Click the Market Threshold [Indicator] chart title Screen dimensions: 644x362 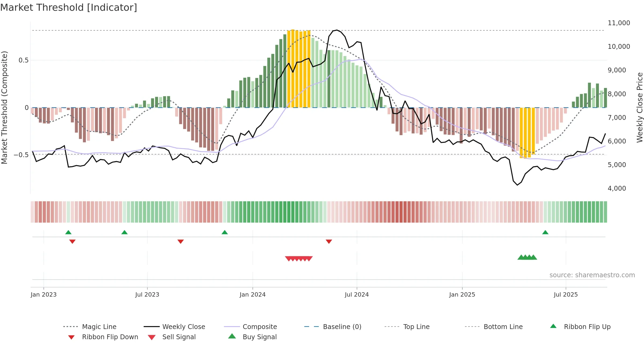point(69,8)
